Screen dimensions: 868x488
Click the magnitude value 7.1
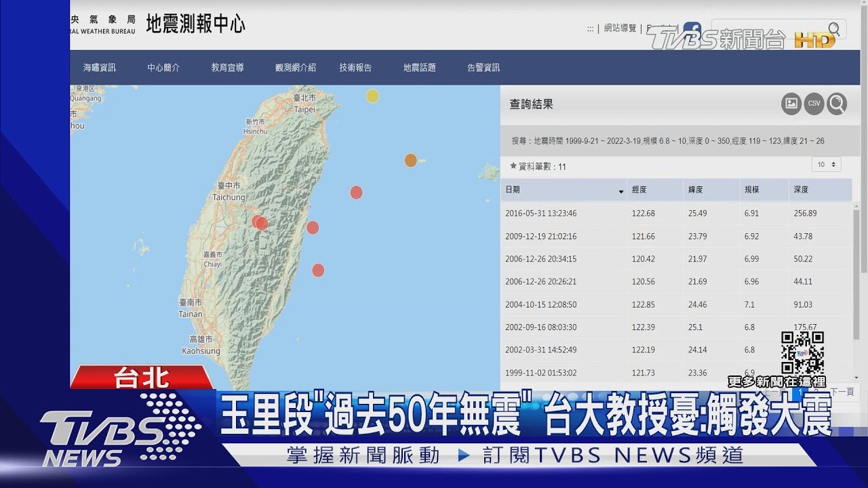click(x=749, y=305)
